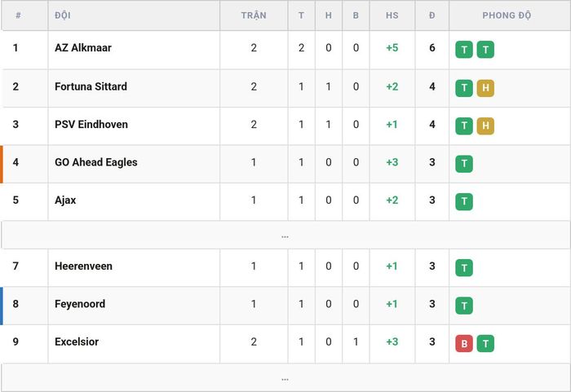Sort by the HS goal difference header
571x392 pixels.
coord(392,15)
